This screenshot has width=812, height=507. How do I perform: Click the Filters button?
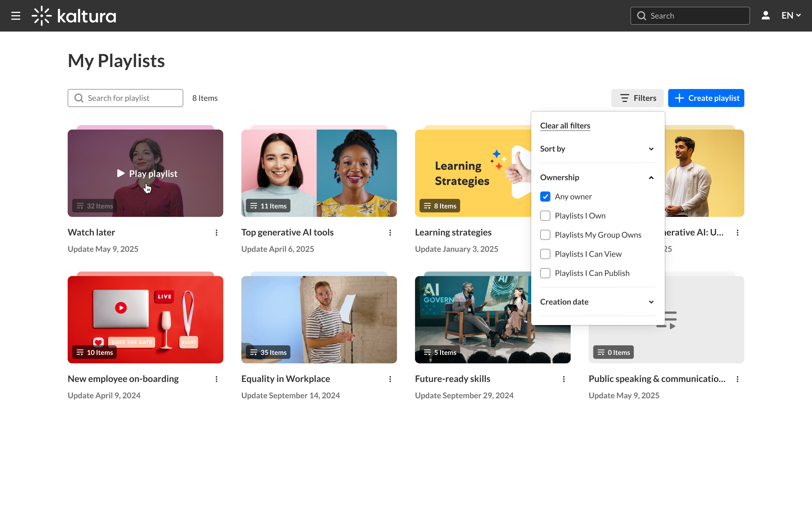pyautogui.click(x=637, y=98)
